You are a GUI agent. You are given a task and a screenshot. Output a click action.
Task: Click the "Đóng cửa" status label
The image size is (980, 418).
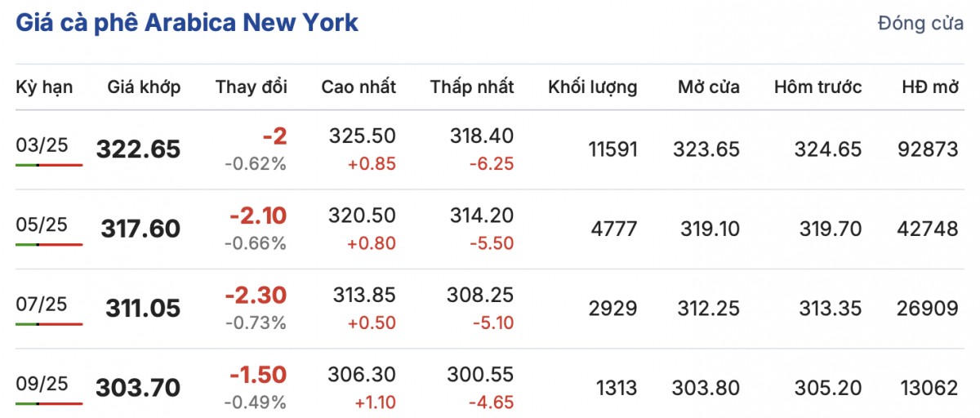[920, 24]
